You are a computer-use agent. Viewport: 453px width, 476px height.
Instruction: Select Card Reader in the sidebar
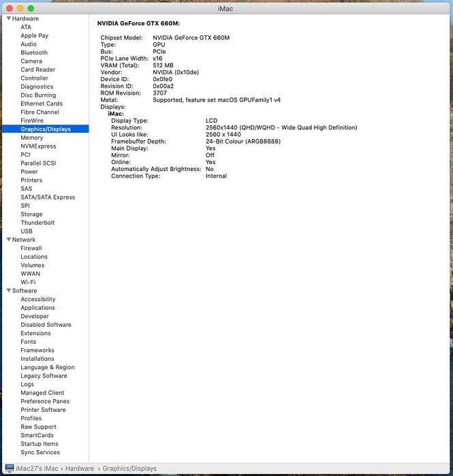click(x=38, y=69)
